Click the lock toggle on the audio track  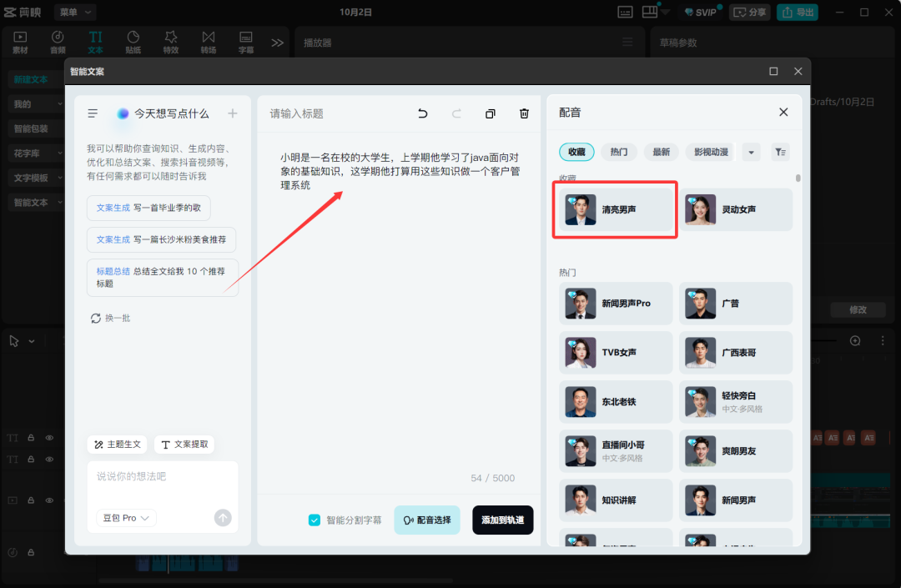[x=31, y=551]
